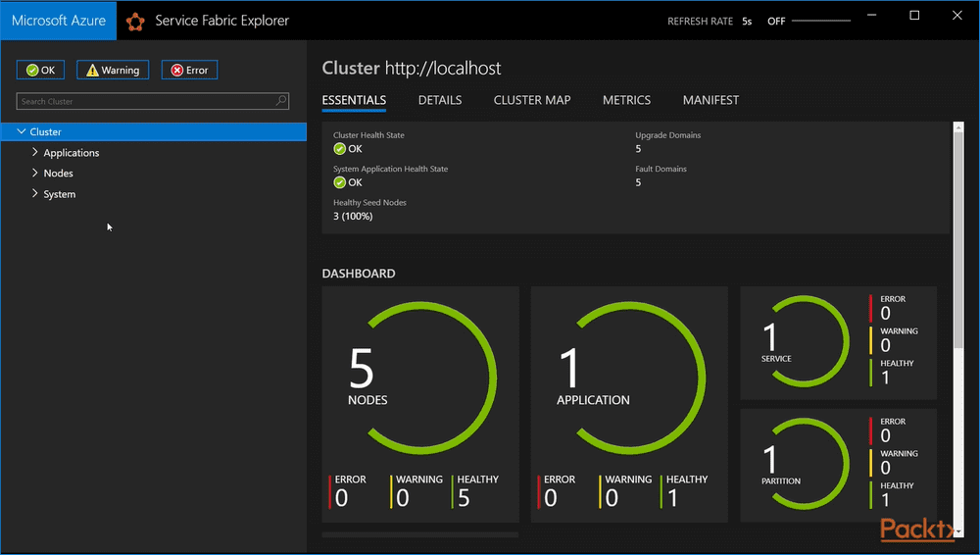This screenshot has width=980, height=555.
Task: Click Warning count in Application tile
Action: (x=612, y=498)
